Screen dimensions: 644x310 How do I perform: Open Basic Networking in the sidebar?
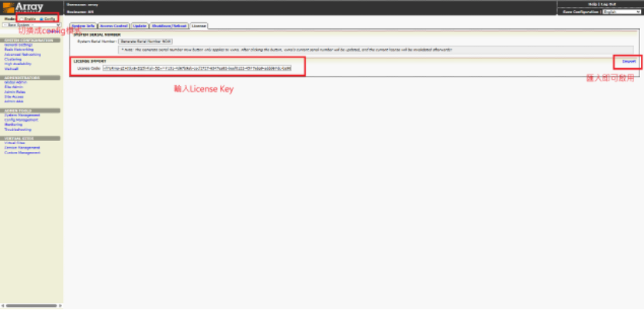click(x=19, y=50)
